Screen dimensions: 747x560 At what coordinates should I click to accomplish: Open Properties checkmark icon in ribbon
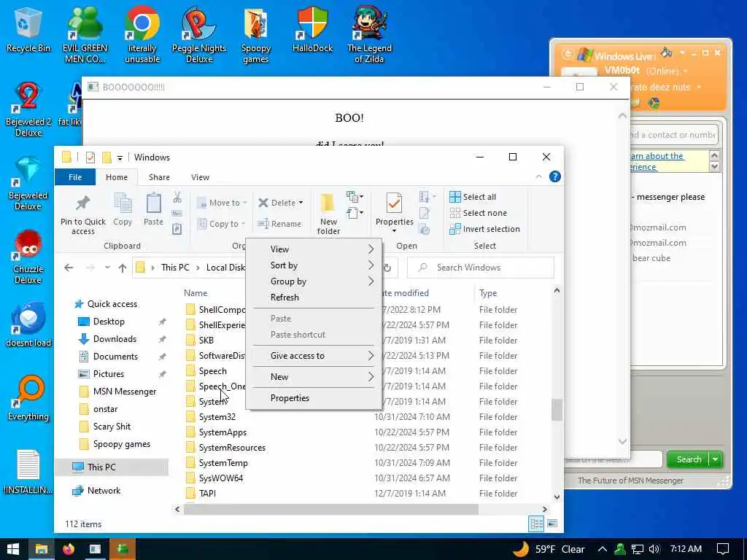[x=394, y=204]
